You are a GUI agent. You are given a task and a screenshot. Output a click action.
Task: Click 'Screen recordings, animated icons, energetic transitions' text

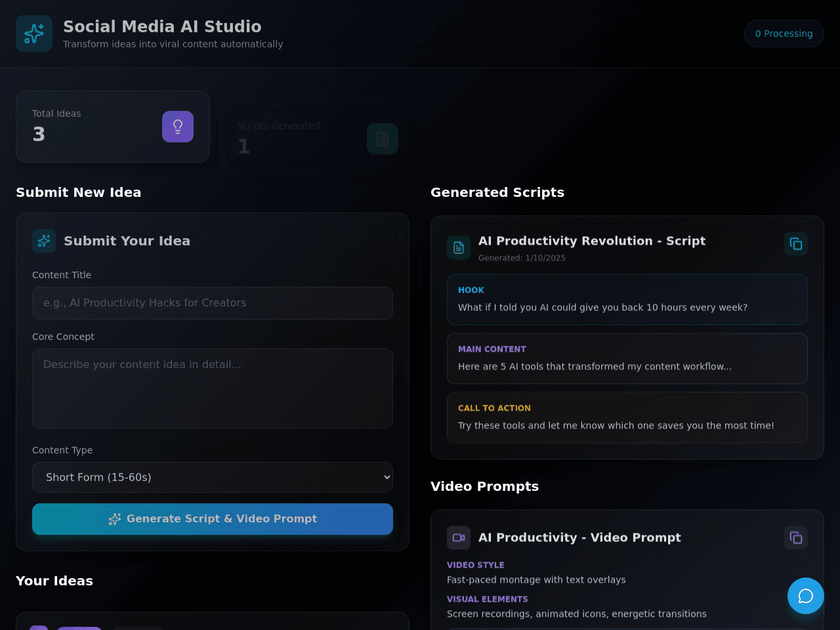(x=577, y=614)
